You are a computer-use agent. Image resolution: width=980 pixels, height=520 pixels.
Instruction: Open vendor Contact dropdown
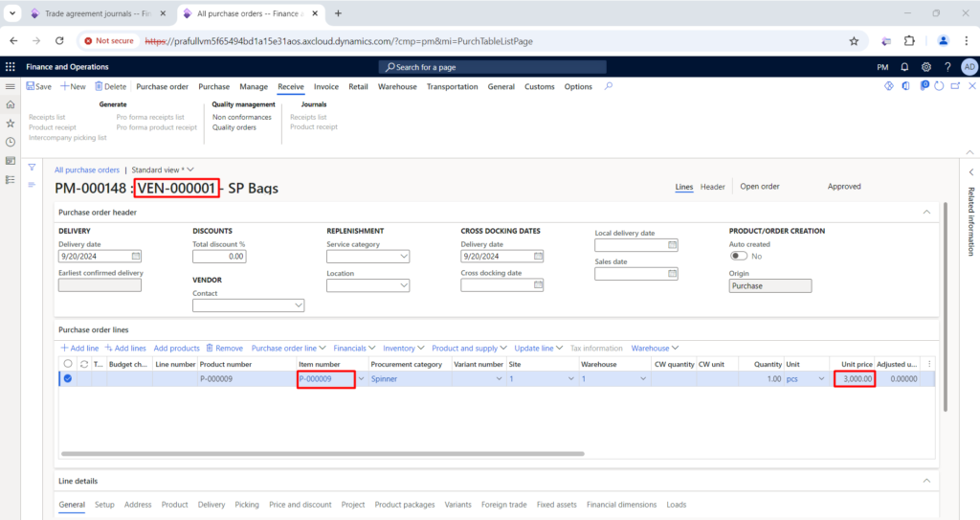coord(299,305)
